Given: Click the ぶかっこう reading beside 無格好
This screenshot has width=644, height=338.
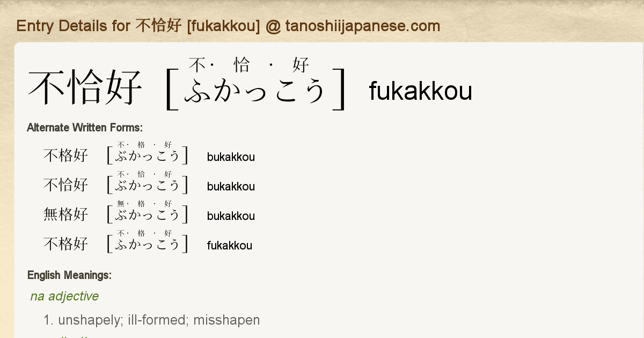Looking at the screenshot, I should coord(147,216).
